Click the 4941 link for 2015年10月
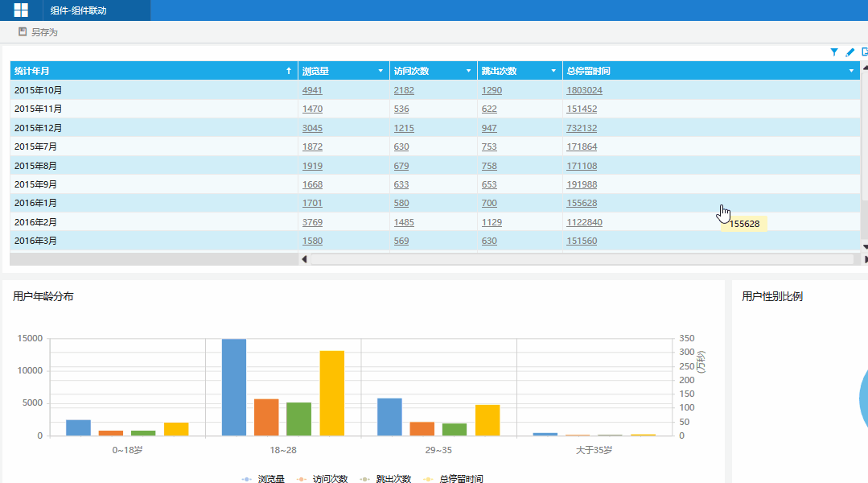The image size is (868, 483). click(x=312, y=90)
